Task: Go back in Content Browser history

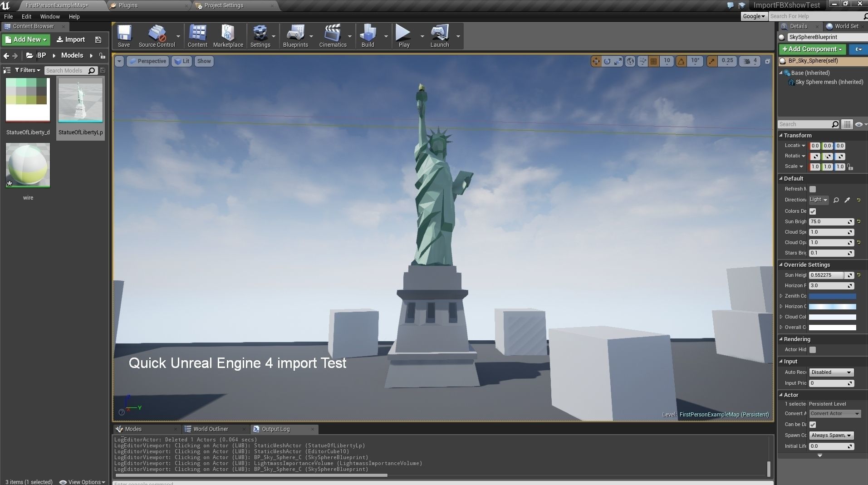Action: click(x=6, y=56)
